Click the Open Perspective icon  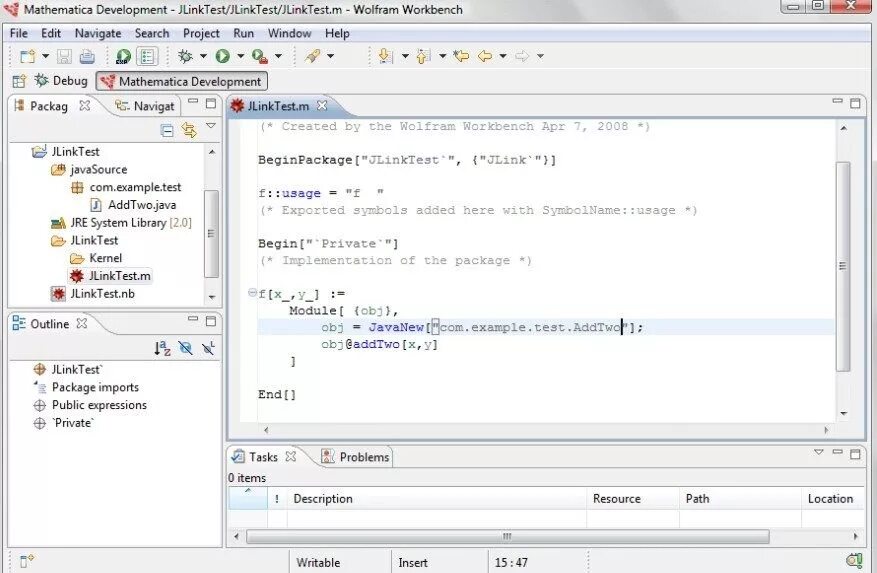20,81
